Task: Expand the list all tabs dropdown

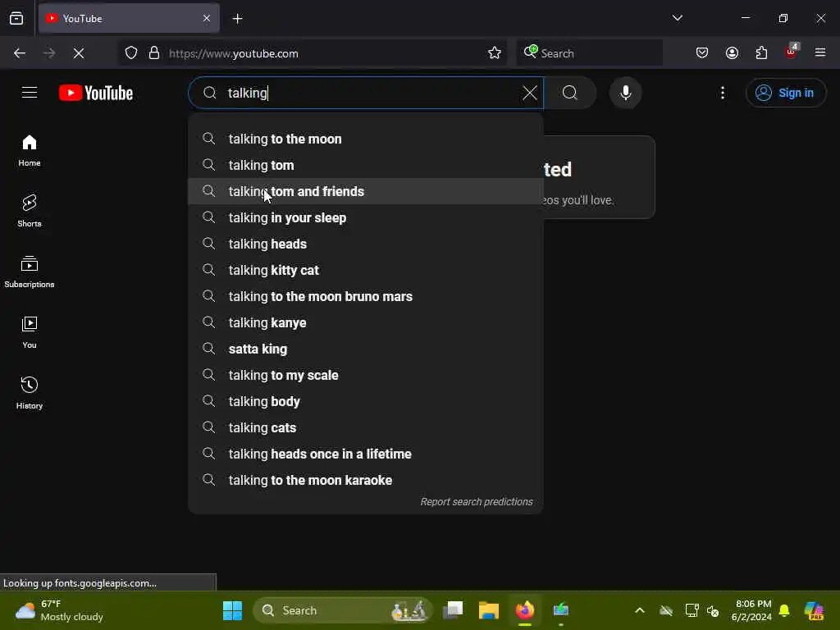Action: (677, 18)
